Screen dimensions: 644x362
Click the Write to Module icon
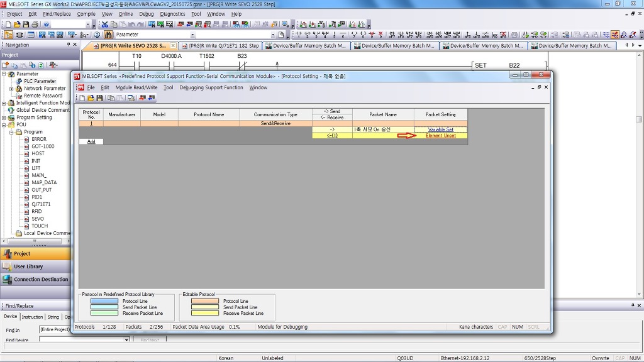click(x=143, y=98)
